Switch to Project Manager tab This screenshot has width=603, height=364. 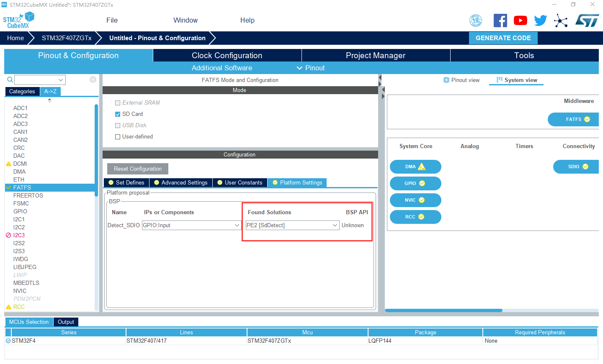[376, 55]
